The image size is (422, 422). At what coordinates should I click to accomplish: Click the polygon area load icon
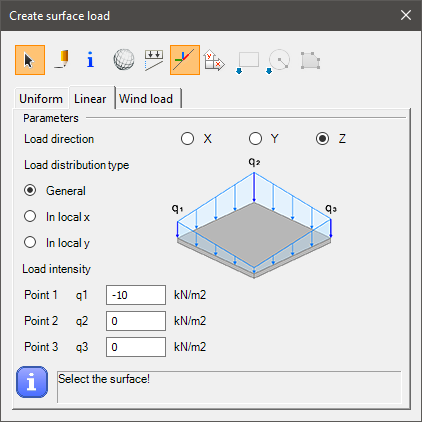click(x=310, y=60)
